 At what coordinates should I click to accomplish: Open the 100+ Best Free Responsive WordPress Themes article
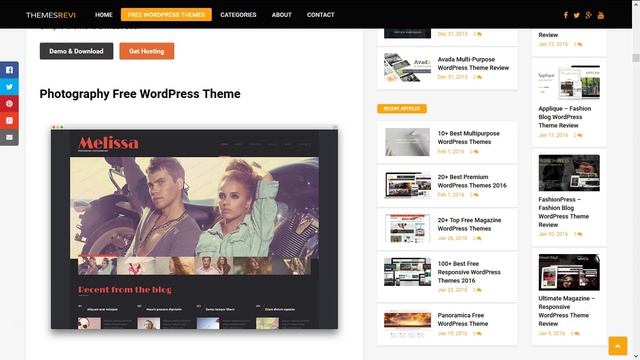pyautogui.click(x=469, y=272)
